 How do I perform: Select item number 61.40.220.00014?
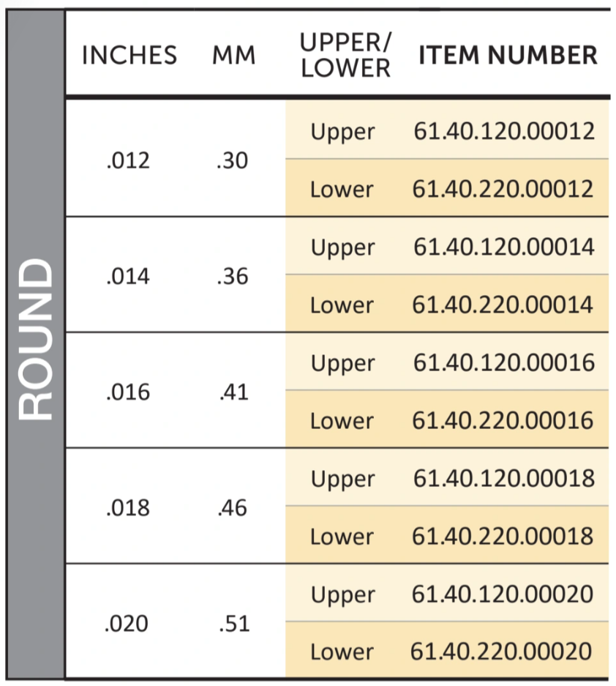click(503, 305)
